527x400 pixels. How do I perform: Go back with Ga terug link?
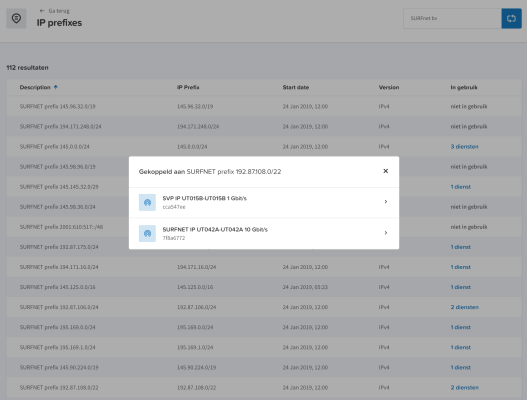(54, 11)
